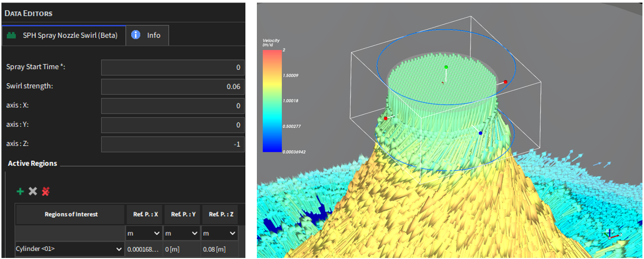Select the blue handle on the lower ring
Image resolution: width=644 pixels, height=259 pixels.
pyautogui.click(x=480, y=133)
